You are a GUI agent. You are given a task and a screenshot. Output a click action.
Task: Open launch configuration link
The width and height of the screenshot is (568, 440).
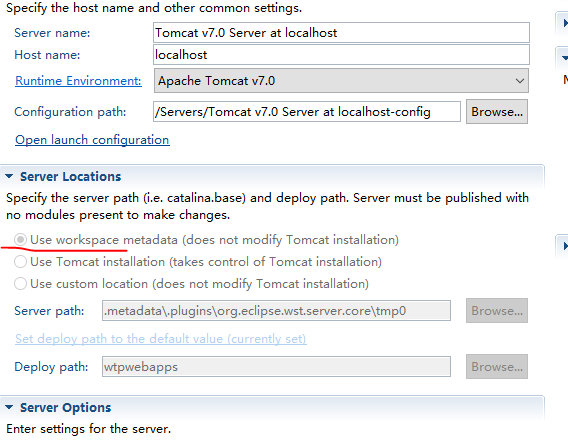(92, 140)
